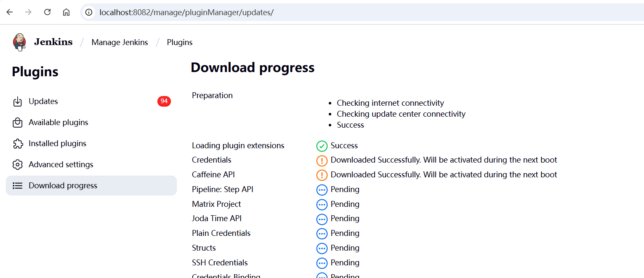Click the orange warning icon for Credentials
644x278 pixels.
click(322, 160)
